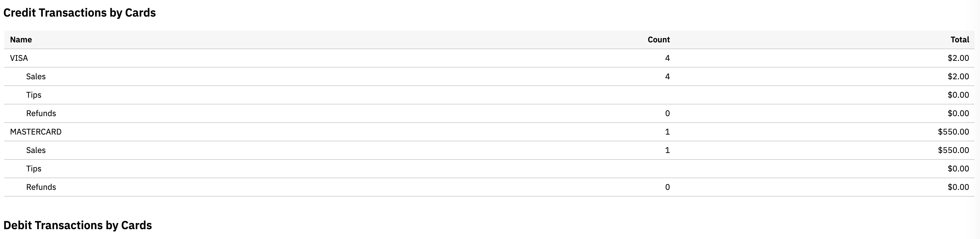Click the Debit Transactions by Cards heading
The height and width of the screenshot is (239, 980).
click(x=78, y=225)
